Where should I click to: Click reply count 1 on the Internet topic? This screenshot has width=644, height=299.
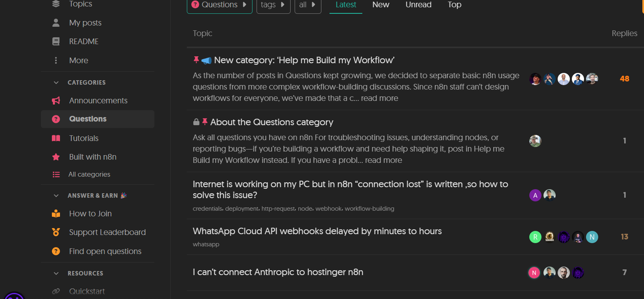(625, 195)
